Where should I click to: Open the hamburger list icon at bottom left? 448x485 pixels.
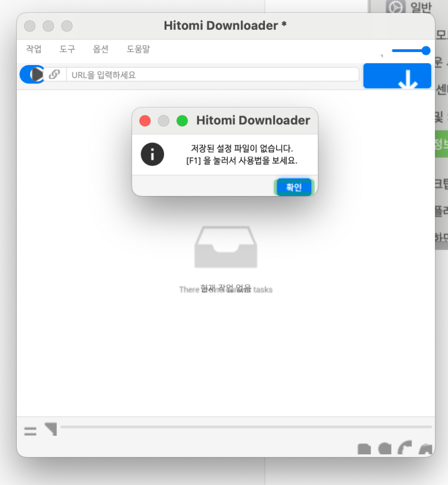[30, 431]
